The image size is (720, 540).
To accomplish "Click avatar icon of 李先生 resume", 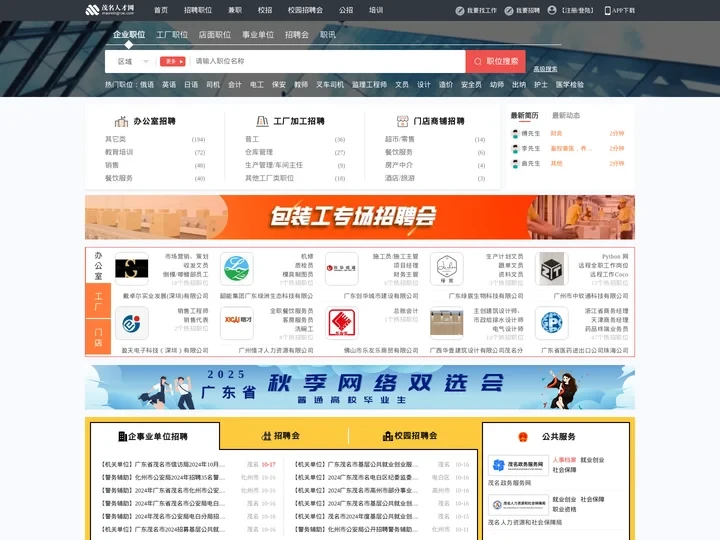I will pyautogui.click(x=515, y=149).
